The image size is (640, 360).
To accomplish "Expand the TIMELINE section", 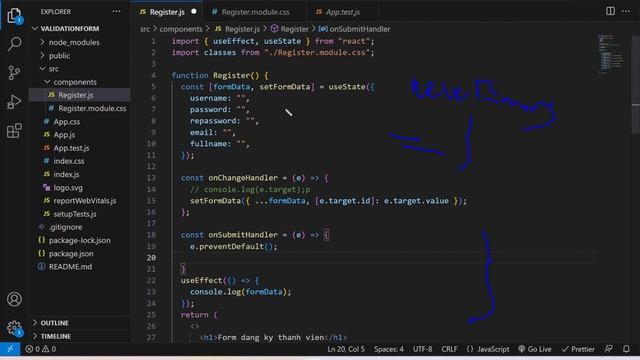I will (x=80, y=336).
